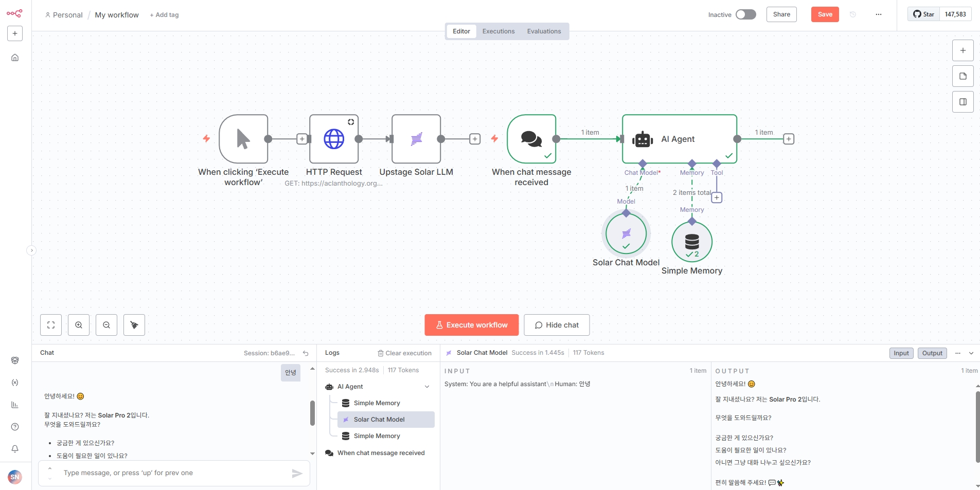Click the previous message up arrow
The image size is (980, 490).
coord(50,468)
